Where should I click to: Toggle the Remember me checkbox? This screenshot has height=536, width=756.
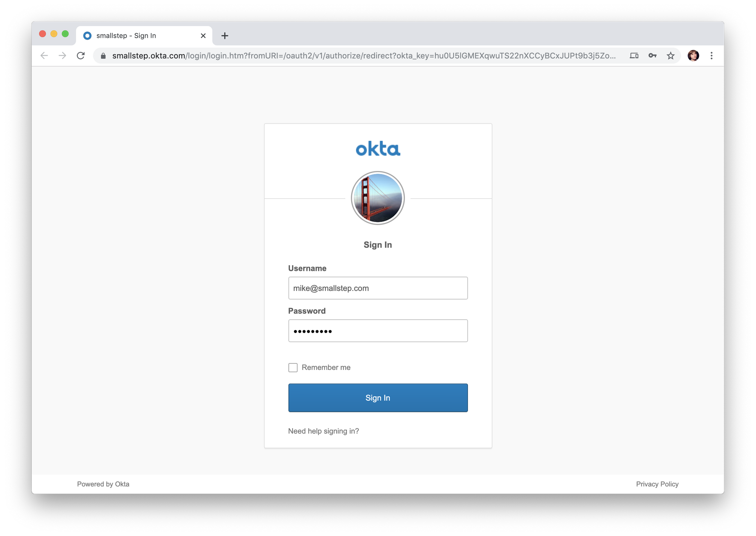[293, 367]
